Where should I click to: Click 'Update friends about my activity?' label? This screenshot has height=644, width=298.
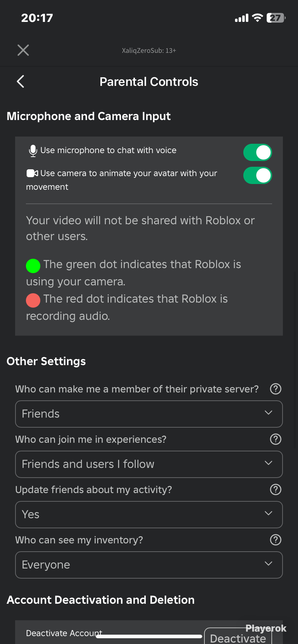(94, 489)
